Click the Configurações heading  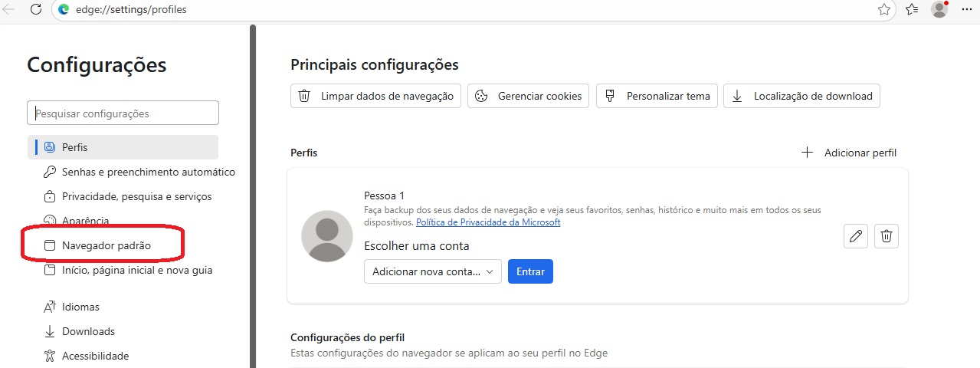pos(97,64)
